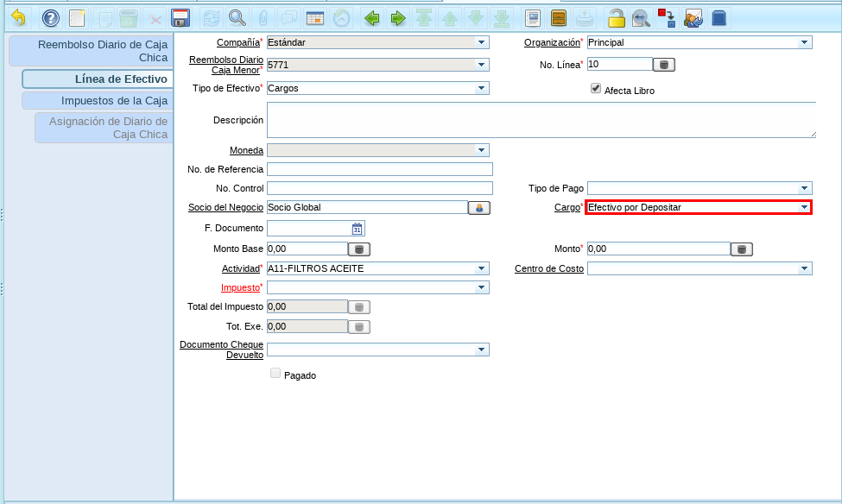The width and height of the screenshot is (842, 504).
Task: Open the calendar picker for F. Documento
Action: pyautogui.click(x=358, y=229)
